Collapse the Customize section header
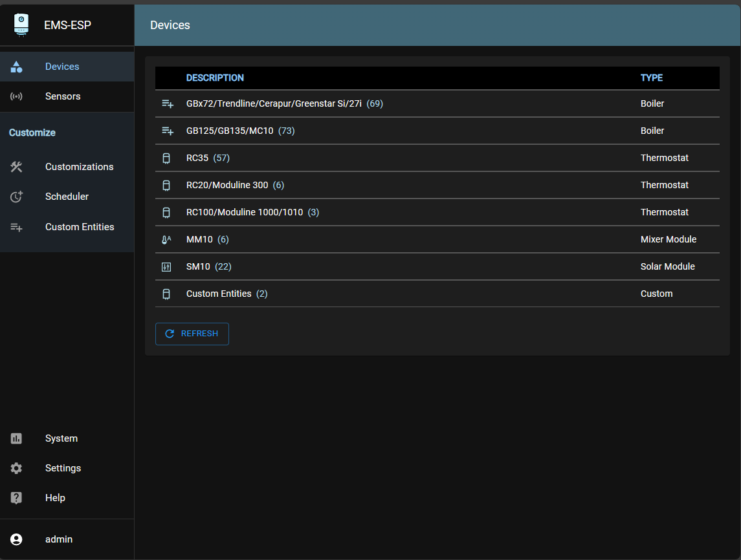Screen dimensions: 741x560 pos(32,133)
